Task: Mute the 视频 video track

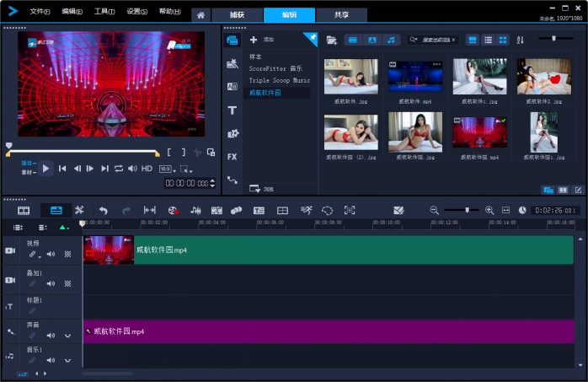Action: pyautogui.click(x=51, y=254)
